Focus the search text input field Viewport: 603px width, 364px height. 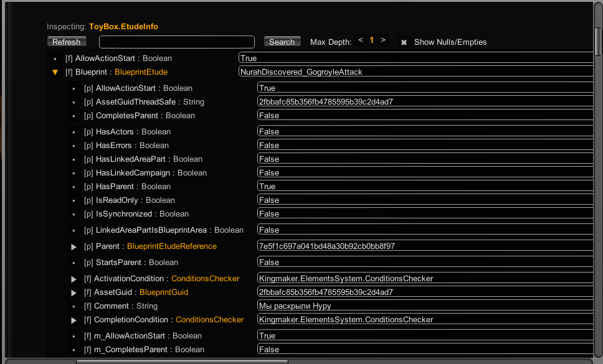(x=177, y=42)
